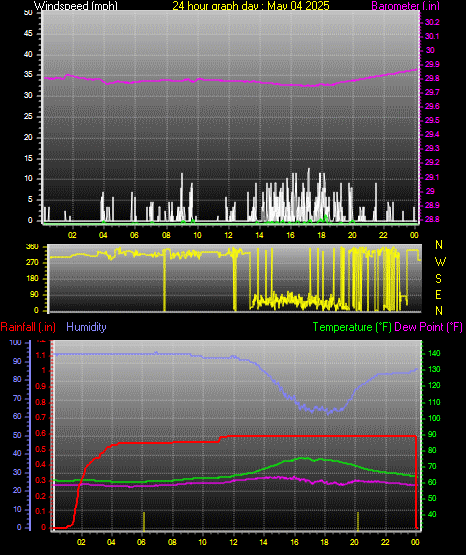The height and width of the screenshot is (555, 466).
Task: Click the 40 mark on the temperature axis
Action: pos(432,514)
